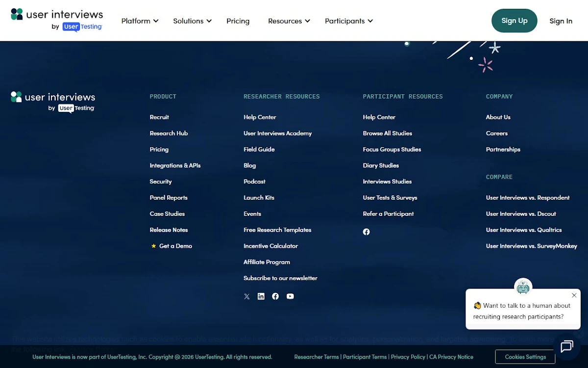Viewport: 588px width, 368px height.
Task: Open Research Hub link
Action: (169, 133)
